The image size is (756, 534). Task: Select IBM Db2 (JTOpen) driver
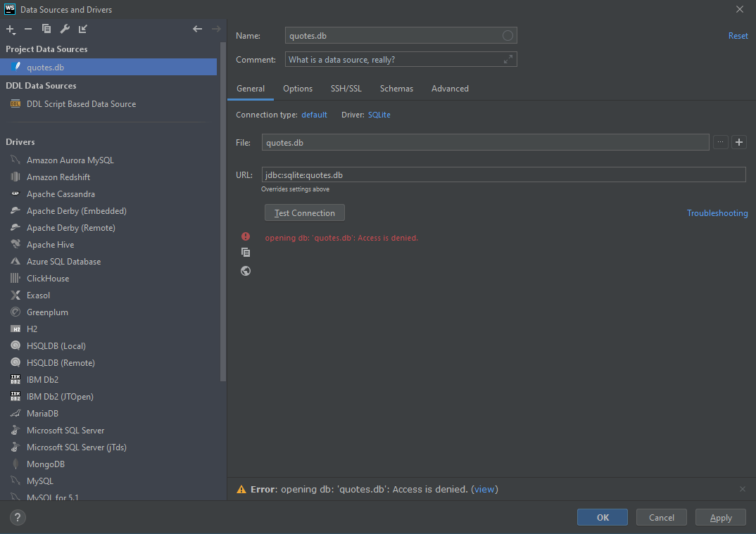click(108, 396)
